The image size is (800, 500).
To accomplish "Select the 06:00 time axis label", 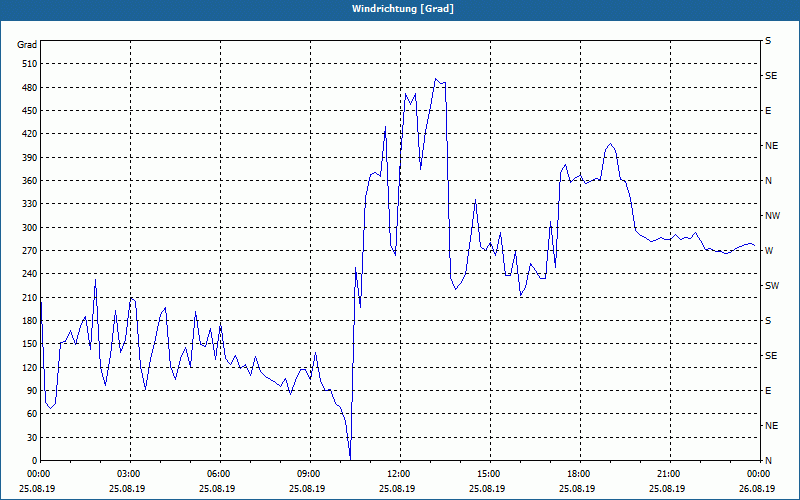I will pyautogui.click(x=217, y=474).
